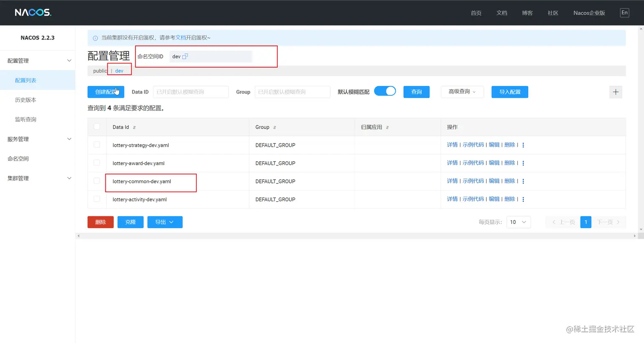Copy the dev namespace ID

[185, 57]
